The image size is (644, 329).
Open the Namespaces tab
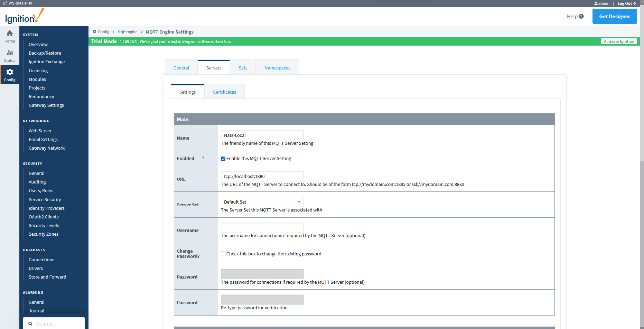(x=278, y=68)
